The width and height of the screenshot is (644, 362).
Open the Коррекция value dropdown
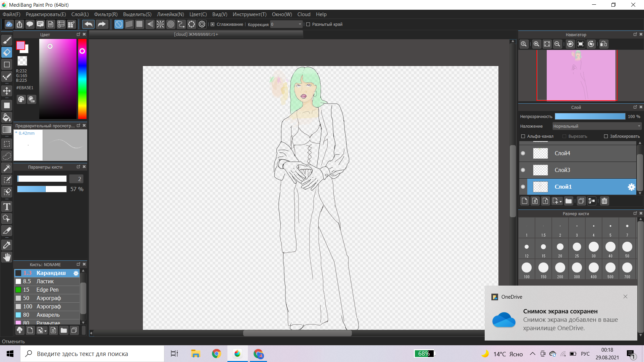300,24
